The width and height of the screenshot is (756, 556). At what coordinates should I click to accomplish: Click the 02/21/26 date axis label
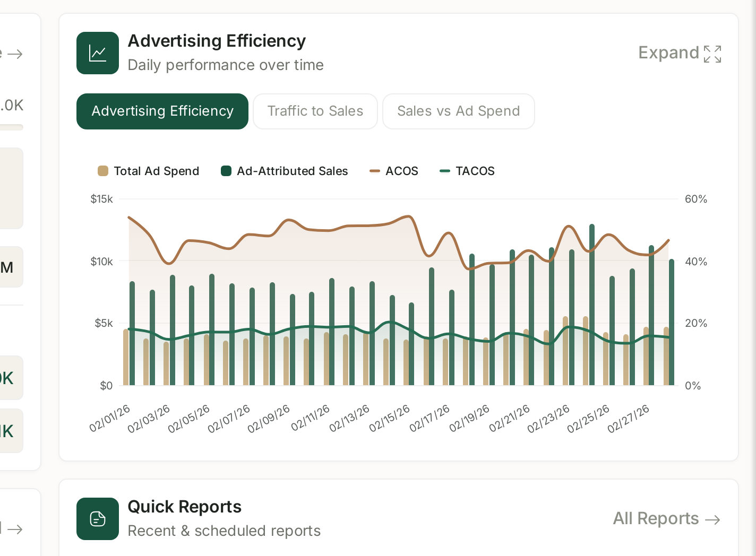[509, 419]
